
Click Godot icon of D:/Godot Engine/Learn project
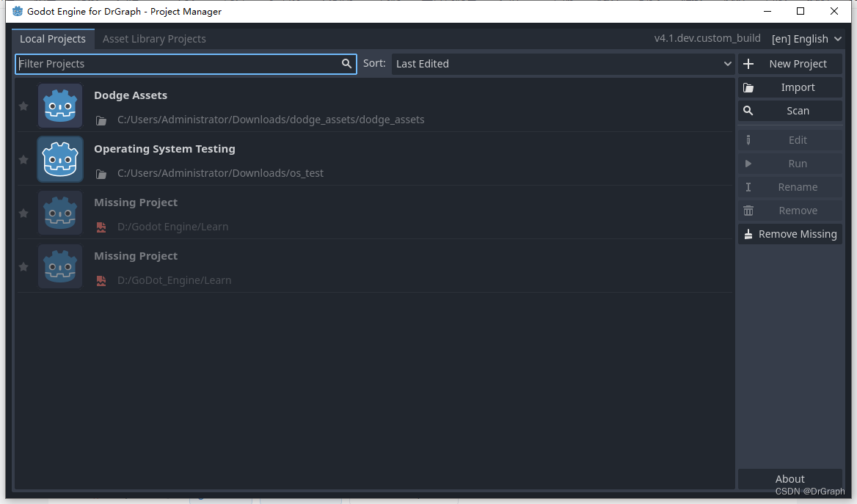tap(60, 213)
